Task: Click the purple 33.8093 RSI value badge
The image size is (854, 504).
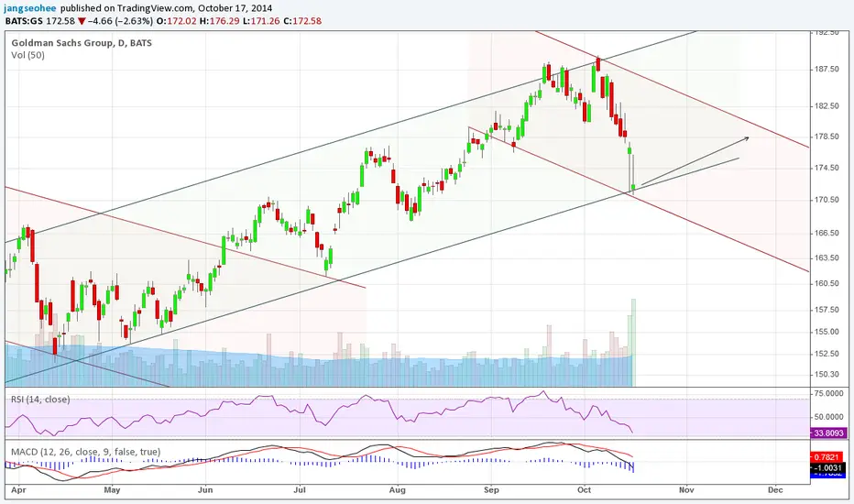Action: pos(829,433)
